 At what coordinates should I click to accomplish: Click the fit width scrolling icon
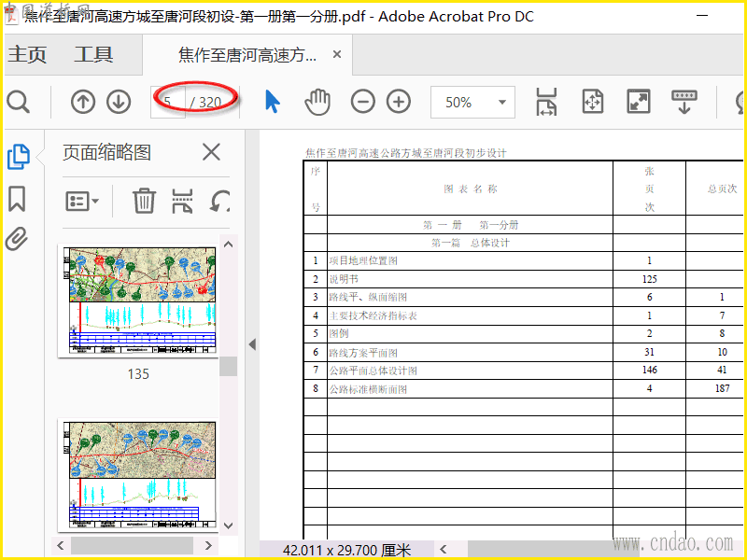(x=546, y=102)
